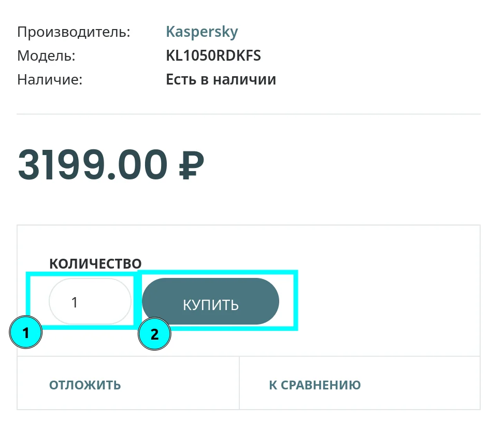Image resolution: width=504 pixels, height=448 pixels.
Task: Click the Модель label
Action: (46, 55)
